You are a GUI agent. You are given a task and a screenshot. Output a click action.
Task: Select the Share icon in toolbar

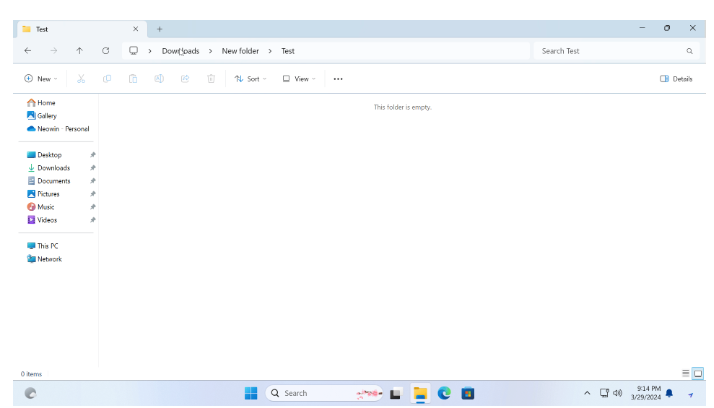[185, 79]
